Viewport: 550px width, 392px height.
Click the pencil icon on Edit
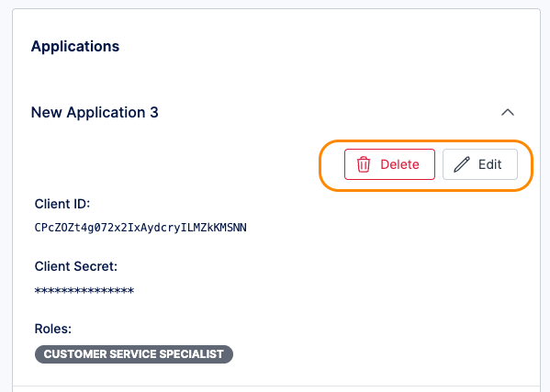462,164
